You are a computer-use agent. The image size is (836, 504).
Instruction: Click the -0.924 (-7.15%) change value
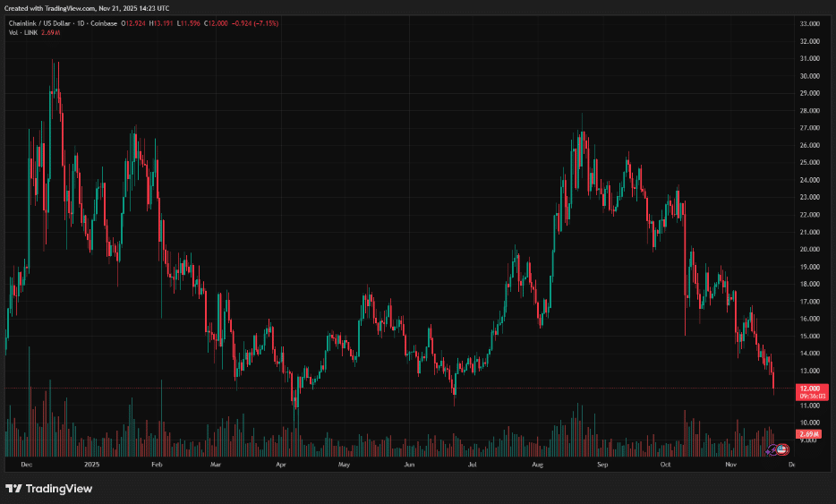[x=255, y=22]
